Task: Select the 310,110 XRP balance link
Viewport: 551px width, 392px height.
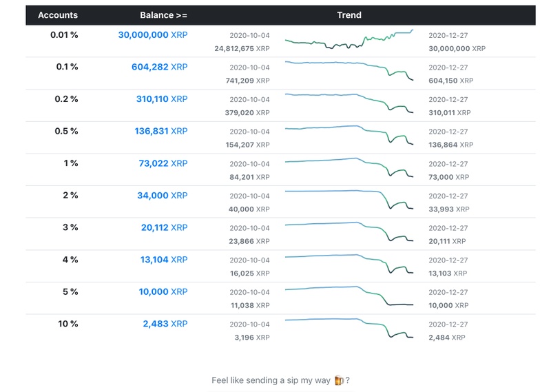Action: [161, 99]
